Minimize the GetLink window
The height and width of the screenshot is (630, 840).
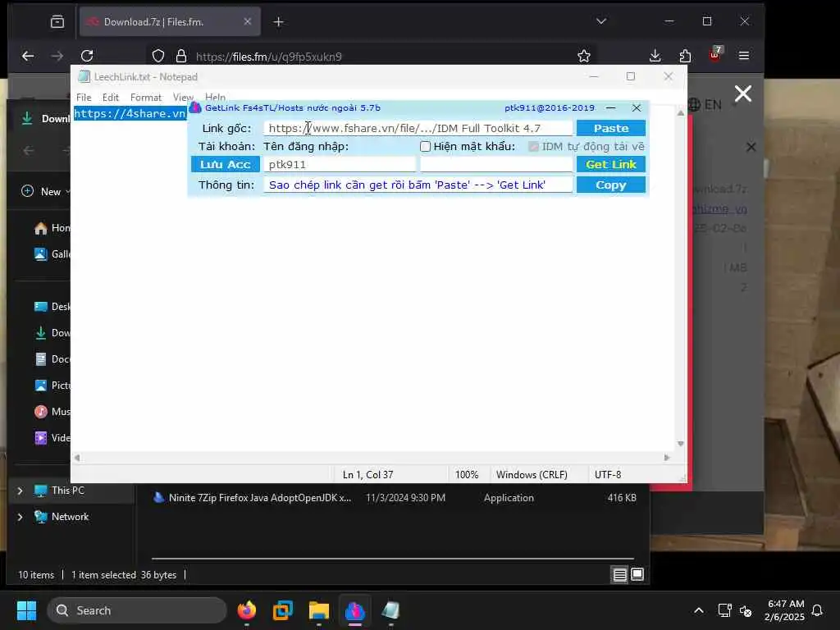610,107
